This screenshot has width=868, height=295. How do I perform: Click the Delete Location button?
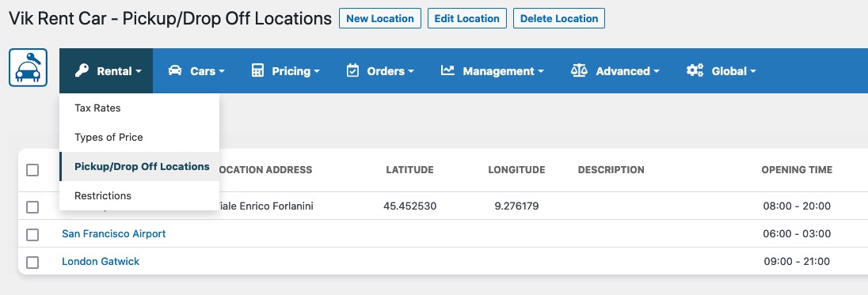(x=559, y=18)
